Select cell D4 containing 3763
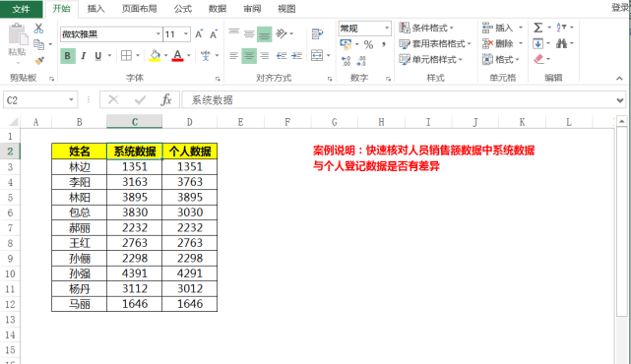This screenshot has width=631, height=364. (x=190, y=182)
